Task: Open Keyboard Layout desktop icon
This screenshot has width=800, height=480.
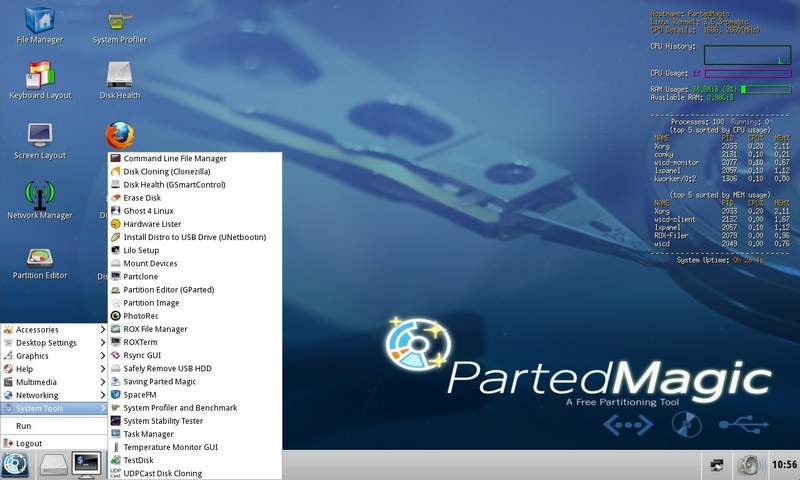Action: 40,80
